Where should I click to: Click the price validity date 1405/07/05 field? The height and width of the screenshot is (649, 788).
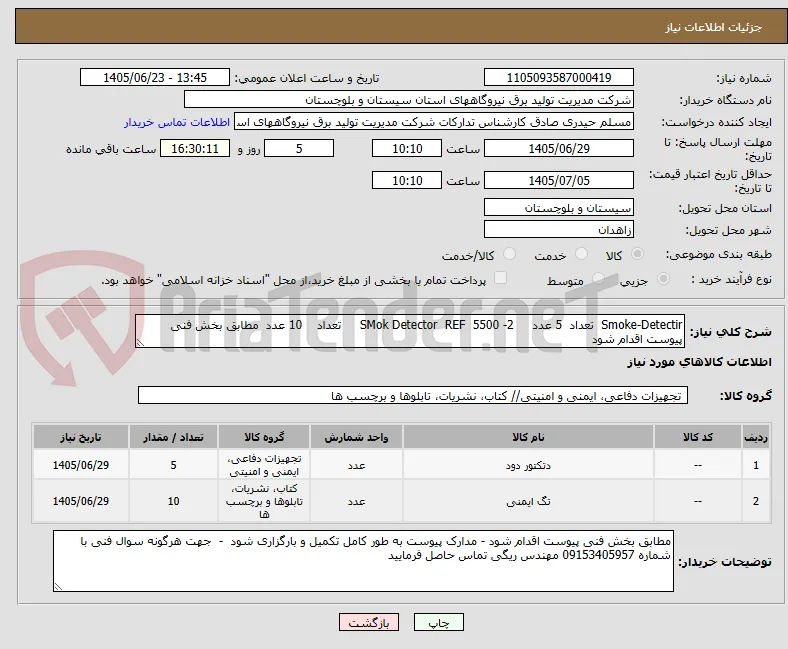pyautogui.click(x=558, y=180)
